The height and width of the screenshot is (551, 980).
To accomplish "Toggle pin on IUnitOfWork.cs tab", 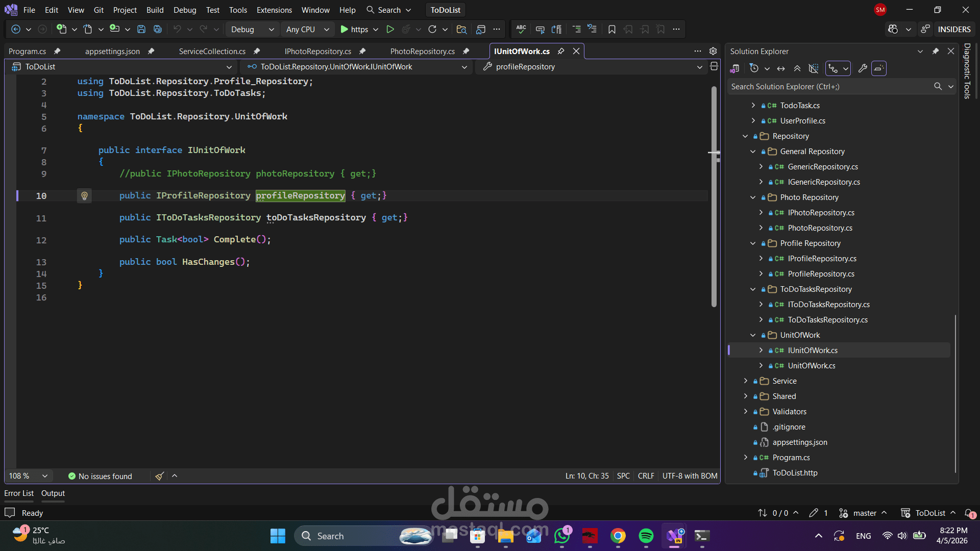I will coord(561,52).
